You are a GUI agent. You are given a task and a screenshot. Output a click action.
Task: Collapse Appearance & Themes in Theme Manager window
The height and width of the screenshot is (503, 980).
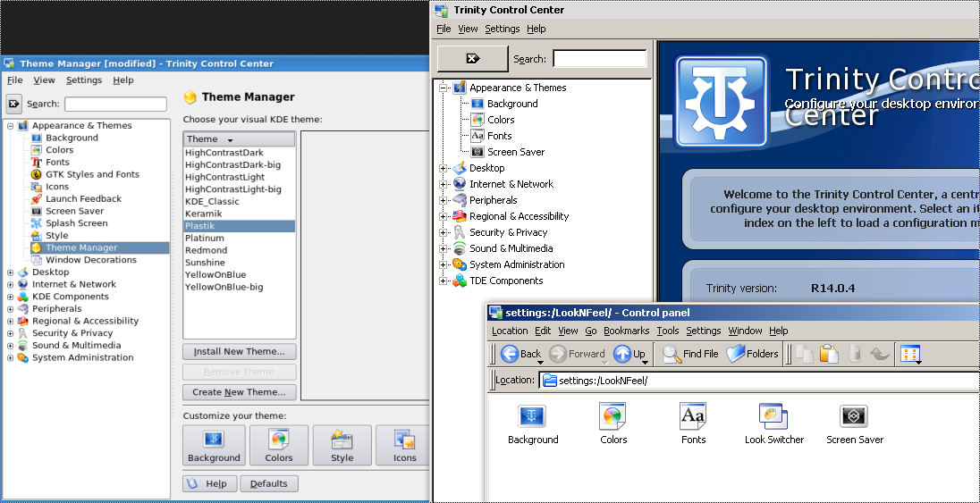(11, 126)
